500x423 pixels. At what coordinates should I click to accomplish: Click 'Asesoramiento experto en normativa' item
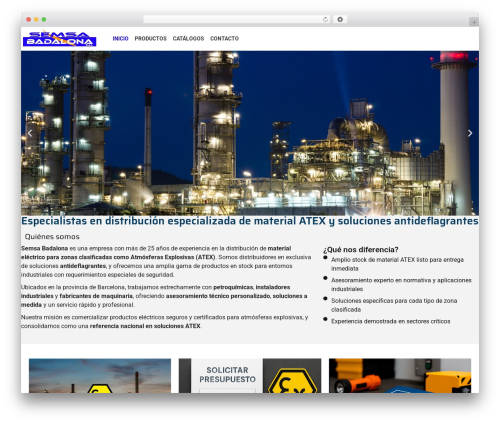click(x=401, y=284)
